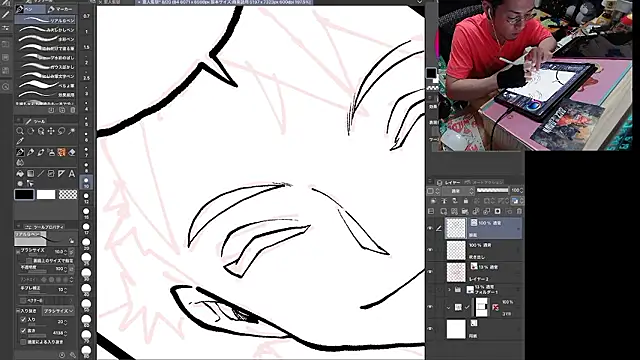Image resolution: width=640 pixels, height=360 pixels.
Task: Collapse the 入り抜き settings section
Action: 18,311
